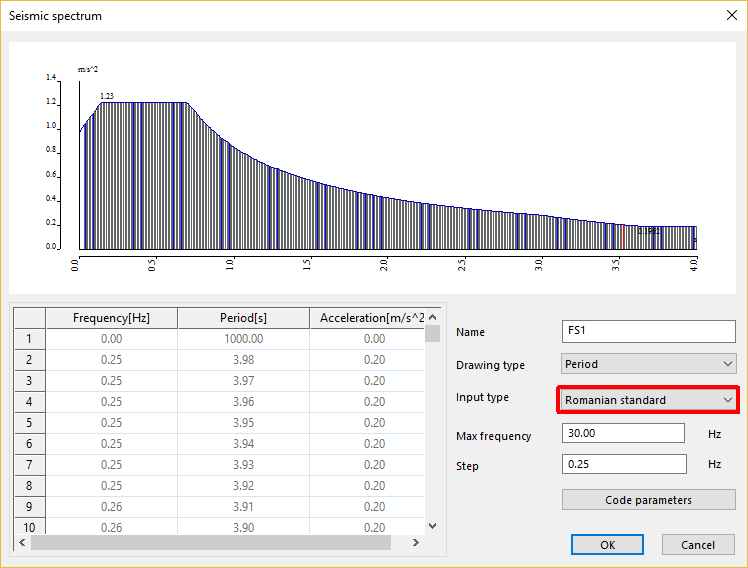Click the period cell 3.91
This screenshot has height=568, width=748.
click(243, 507)
